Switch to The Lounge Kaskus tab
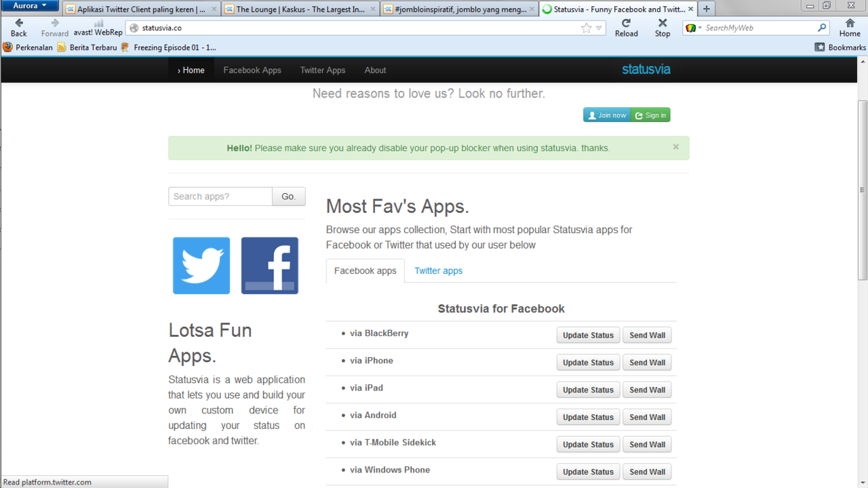868x488 pixels. coord(300,9)
